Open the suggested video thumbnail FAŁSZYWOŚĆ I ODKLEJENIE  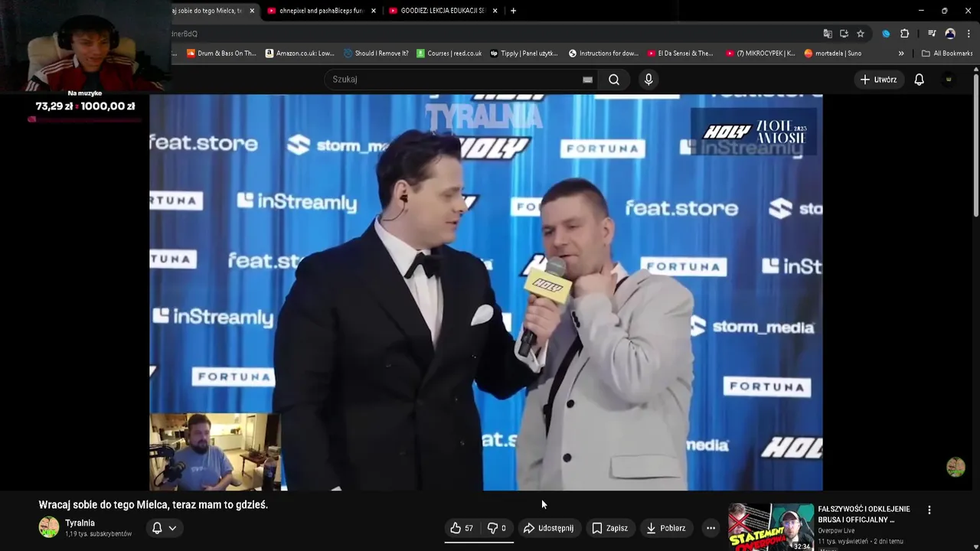(770, 527)
